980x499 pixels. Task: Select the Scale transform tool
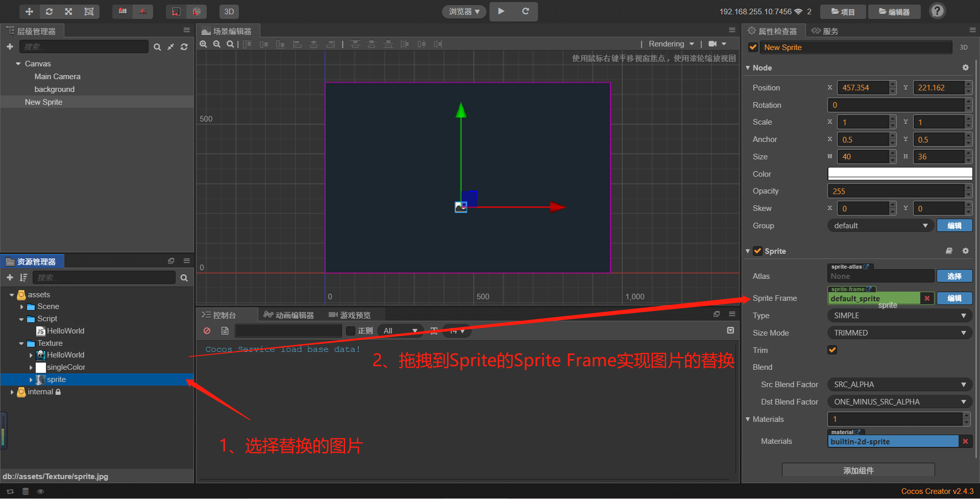tap(68, 11)
